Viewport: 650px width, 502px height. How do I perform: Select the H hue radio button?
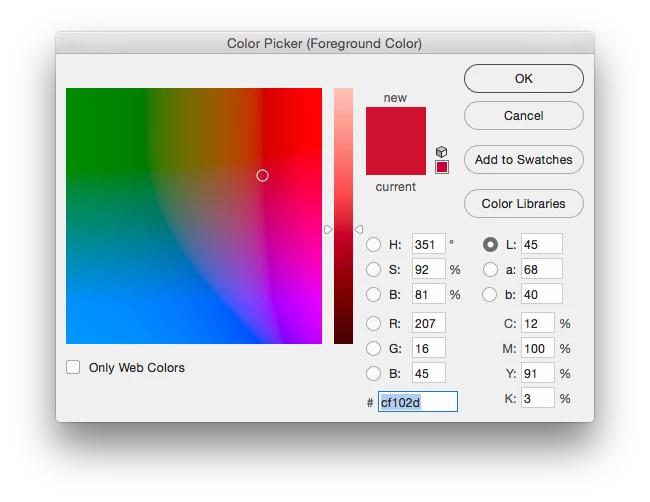(x=373, y=245)
